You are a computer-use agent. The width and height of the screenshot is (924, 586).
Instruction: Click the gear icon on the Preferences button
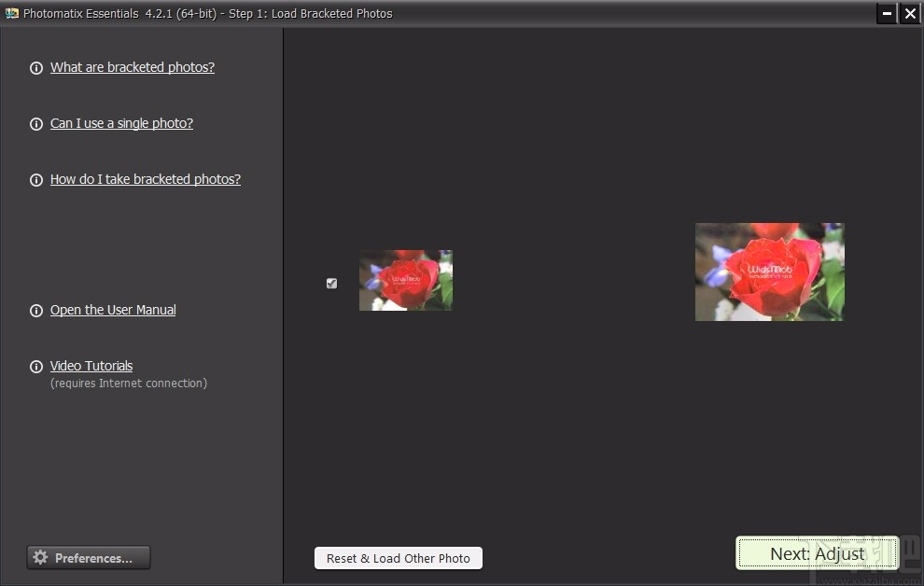tap(41, 557)
